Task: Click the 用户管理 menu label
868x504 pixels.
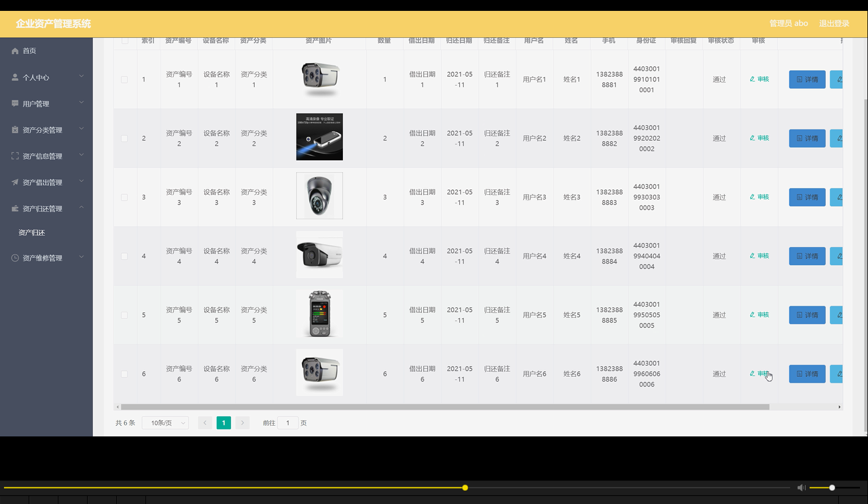Action: 36,104
